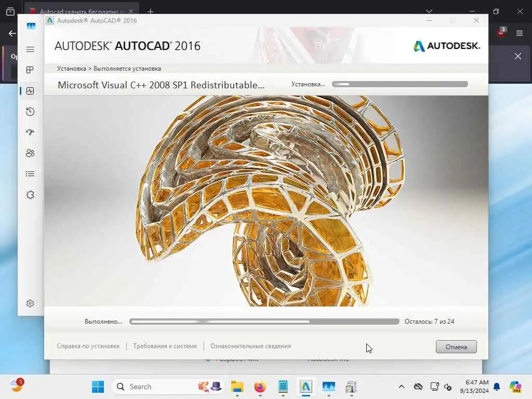Open the browser recent tabs view icon
532x399 pixels.
pyautogui.click(x=10, y=11)
